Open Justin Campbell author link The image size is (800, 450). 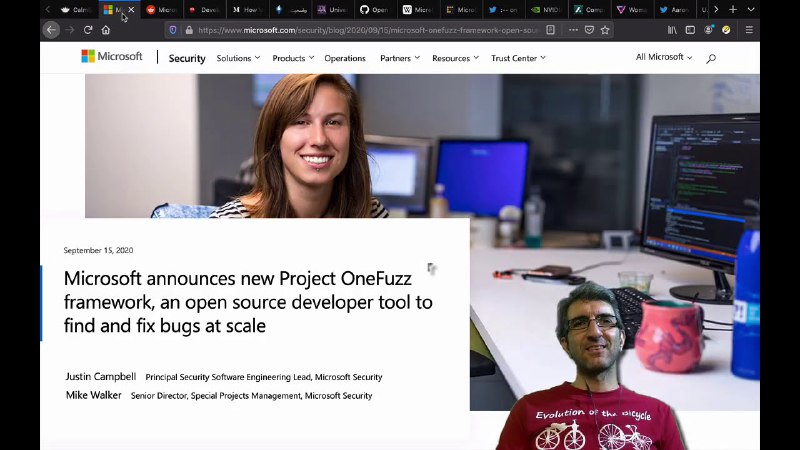[101, 377]
